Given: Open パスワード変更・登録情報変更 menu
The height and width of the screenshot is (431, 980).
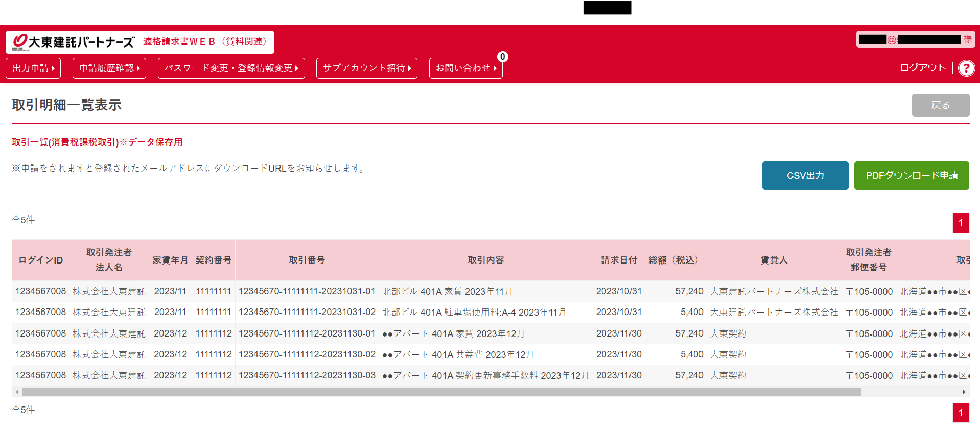Looking at the screenshot, I should point(231,68).
